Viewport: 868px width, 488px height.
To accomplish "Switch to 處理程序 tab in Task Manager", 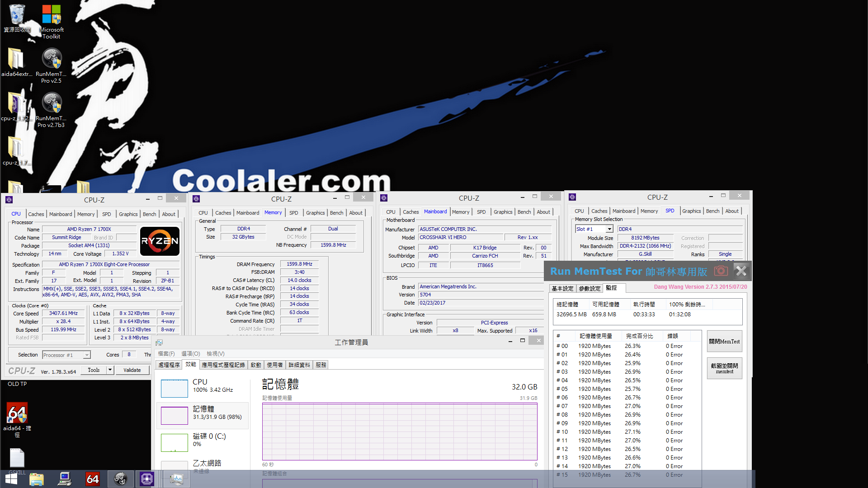I will click(169, 365).
